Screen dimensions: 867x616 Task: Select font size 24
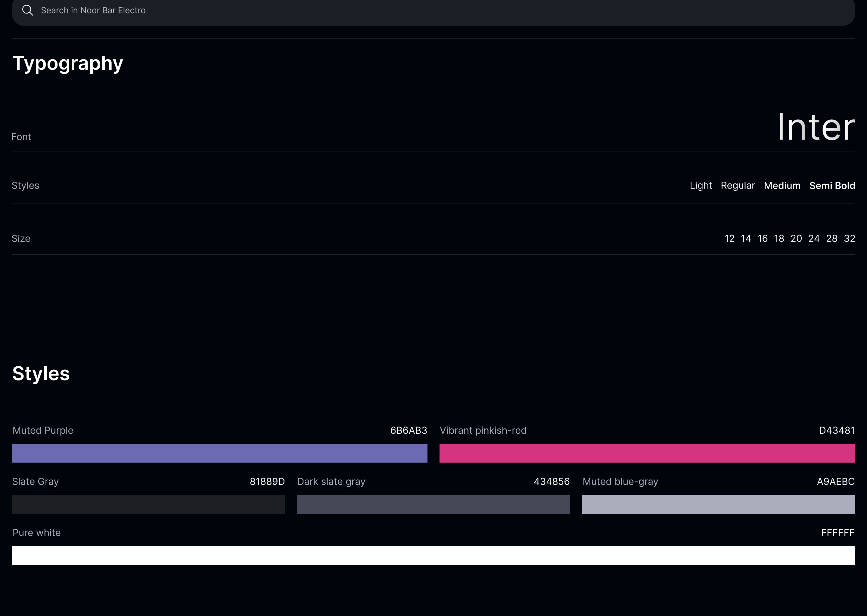(813, 239)
